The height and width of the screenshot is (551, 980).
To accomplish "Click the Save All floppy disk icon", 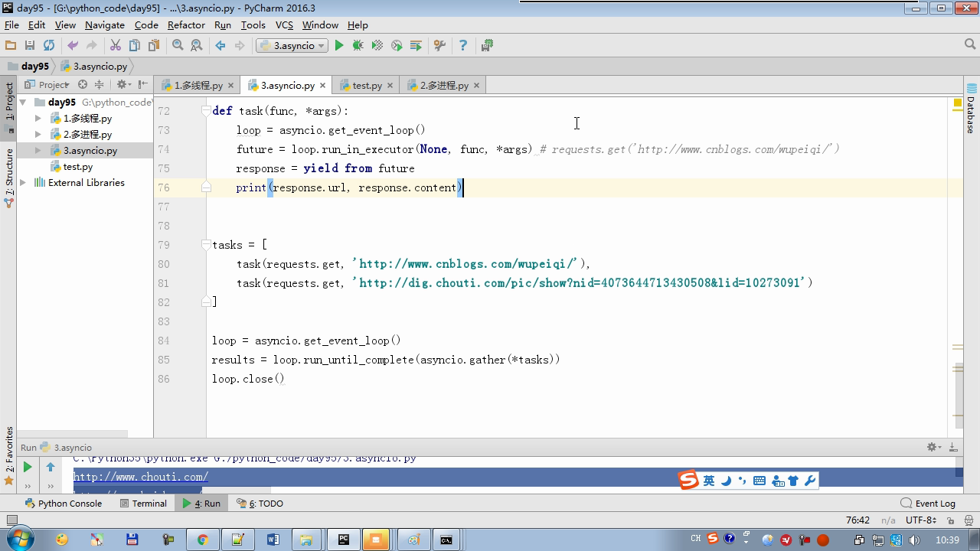I will point(30,46).
